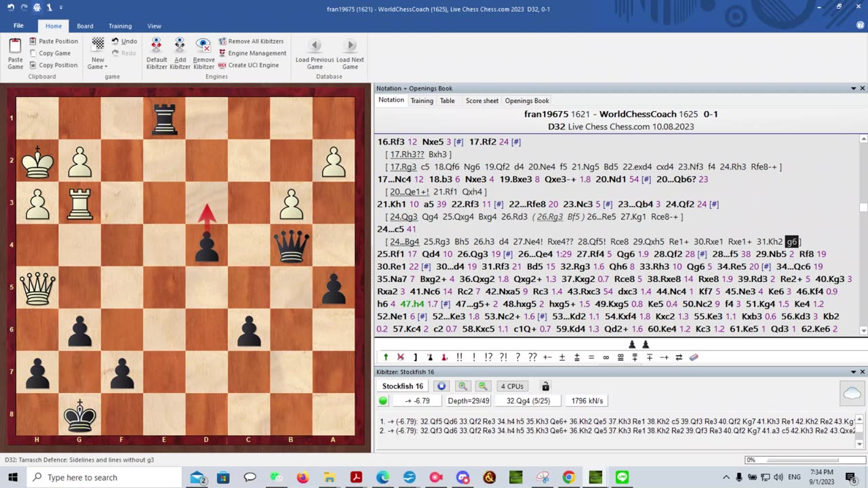The image size is (868, 488).
Task: Start the Default Kibitzer engine
Action: (x=157, y=53)
